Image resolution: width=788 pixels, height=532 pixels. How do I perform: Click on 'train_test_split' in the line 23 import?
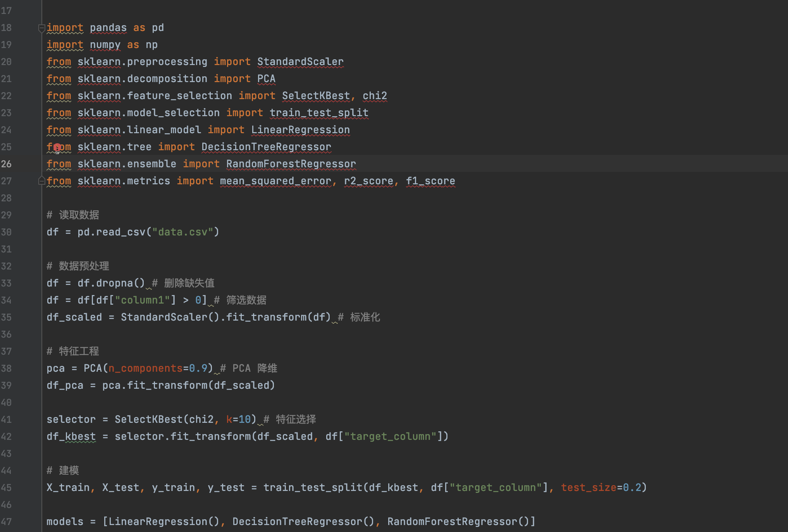(x=319, y=113)
